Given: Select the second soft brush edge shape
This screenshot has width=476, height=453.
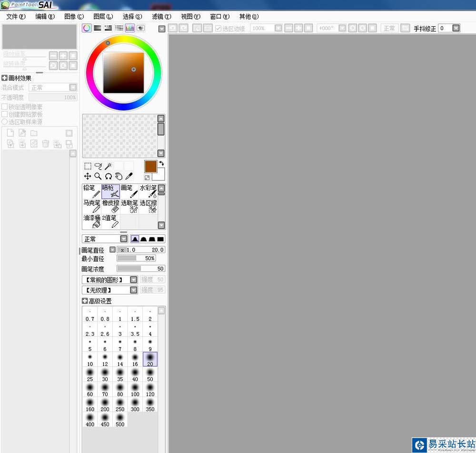Looking at the screenshot, I should click(x=144, y=239).
